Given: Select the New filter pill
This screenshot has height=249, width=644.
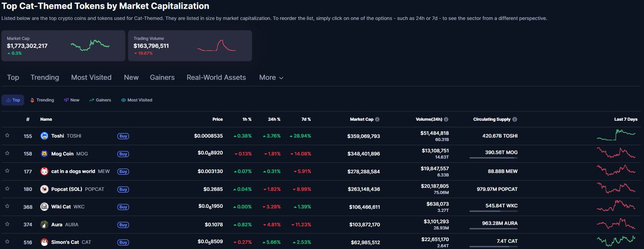Looking at the screenshot, I should 71,100.
